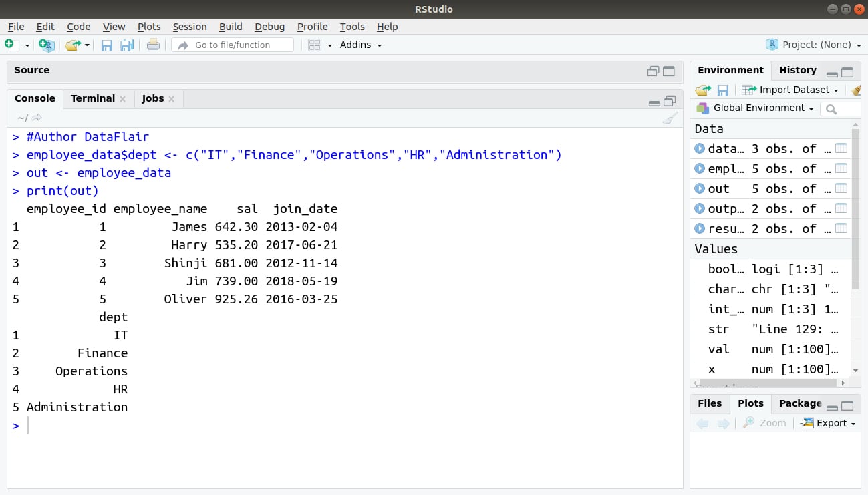Open the Global Environment dropdown
The image size is (868, 495).
[755, 108]
